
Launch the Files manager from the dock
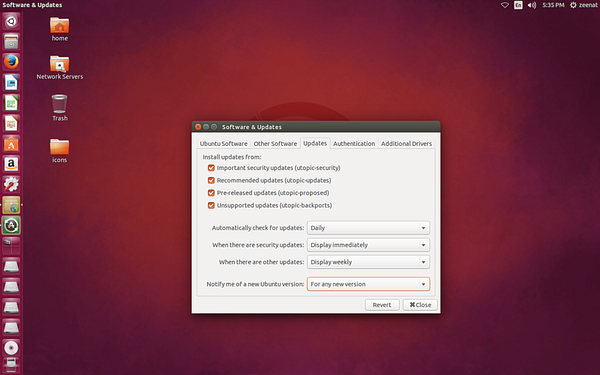pos(11,41)
